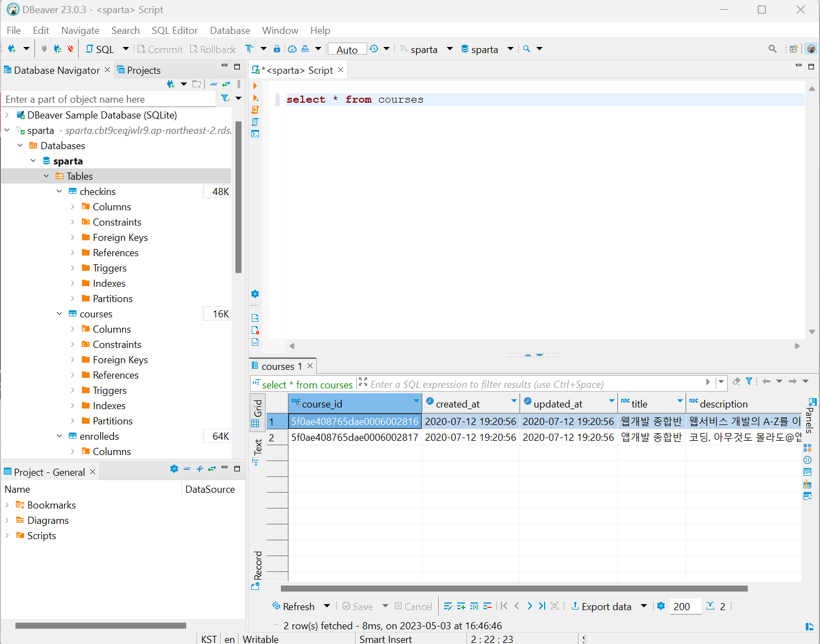
Task: Click the results horizontal scrollbar
Action: (514, 588)
